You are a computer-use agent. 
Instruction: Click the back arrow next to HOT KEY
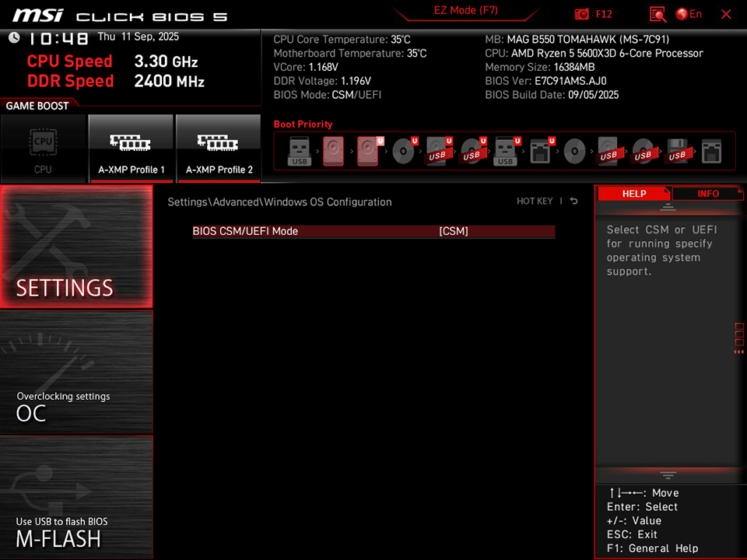pyautogui.click(x=573, y=201)
